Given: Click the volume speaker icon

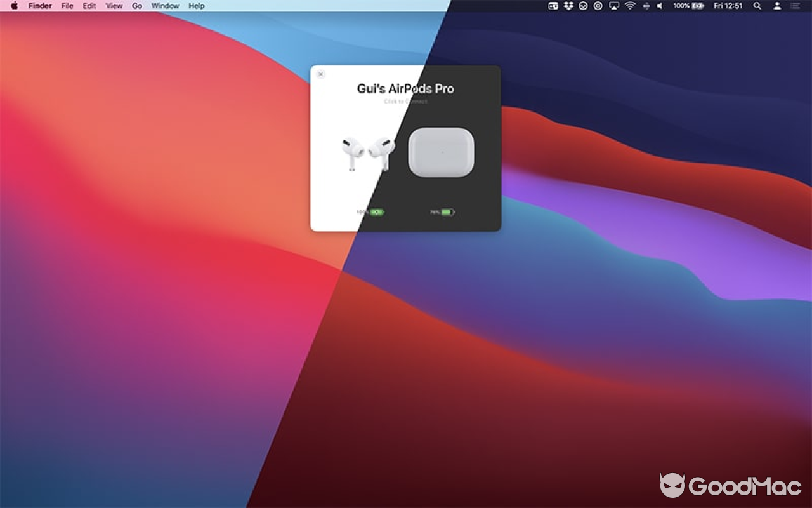Looking at the screenshot, I should [x=659, y=6].
